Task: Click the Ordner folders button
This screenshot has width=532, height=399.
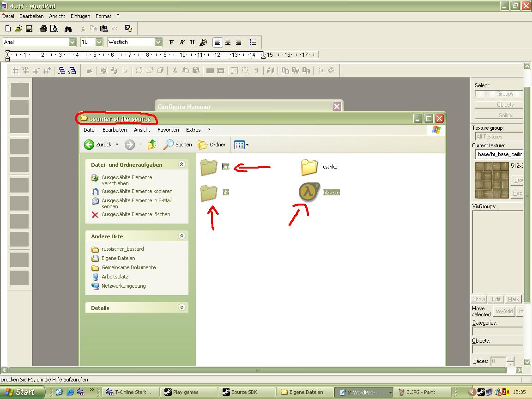Action: tap(212, 145)
